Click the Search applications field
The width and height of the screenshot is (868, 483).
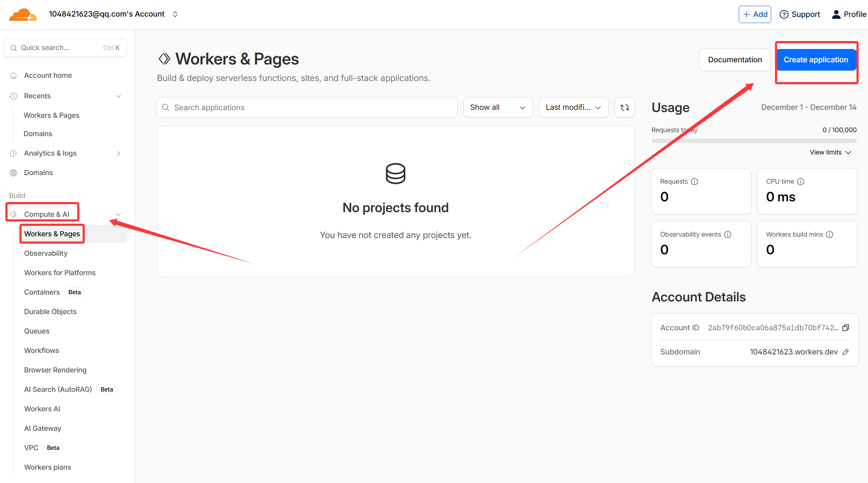tap(307, 107)
